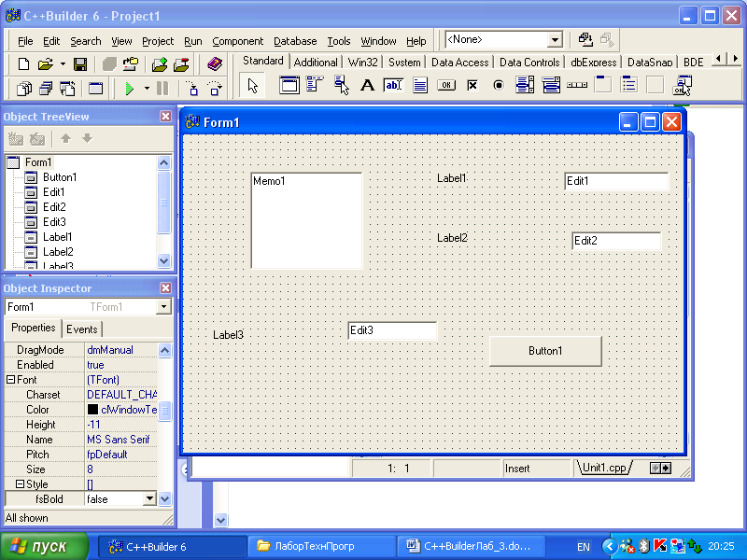
Task: Select the RadioButton component in palette
Action: click(x=499, y=86)
